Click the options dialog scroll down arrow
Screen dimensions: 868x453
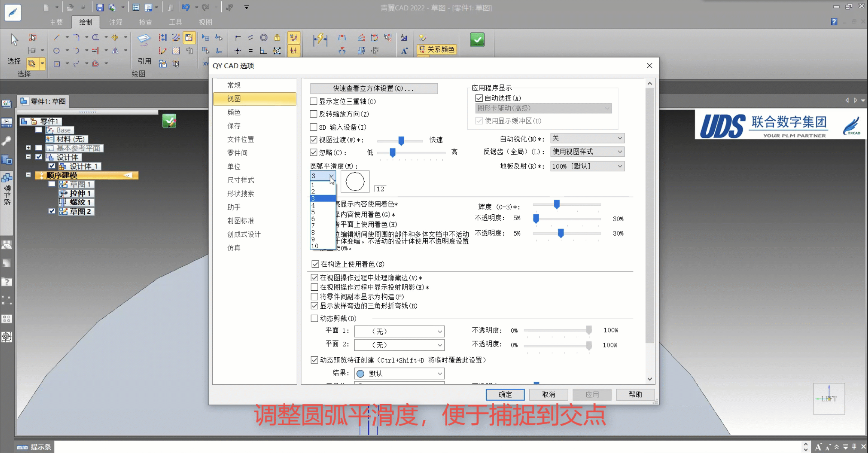(649, 379)
